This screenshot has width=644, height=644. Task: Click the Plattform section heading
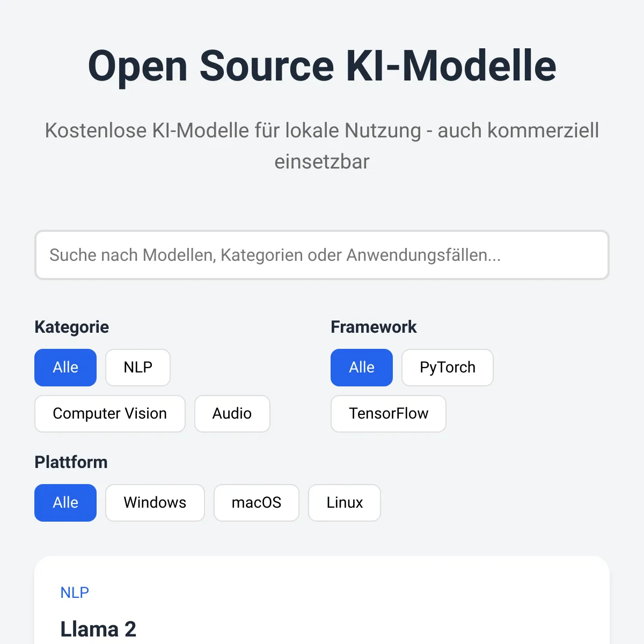(x=71, y=462)
